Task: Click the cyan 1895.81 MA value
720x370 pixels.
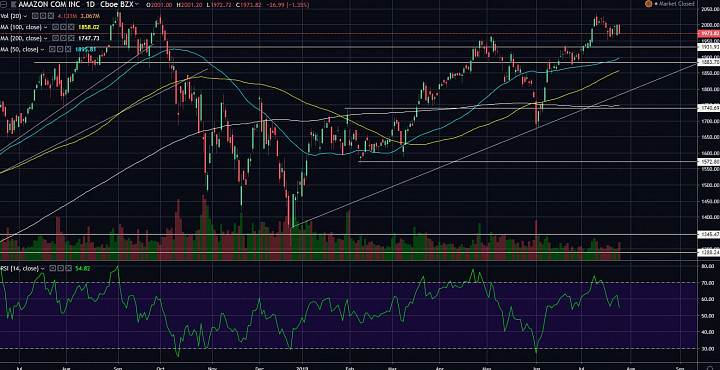Action: click(x=86, y=49)
